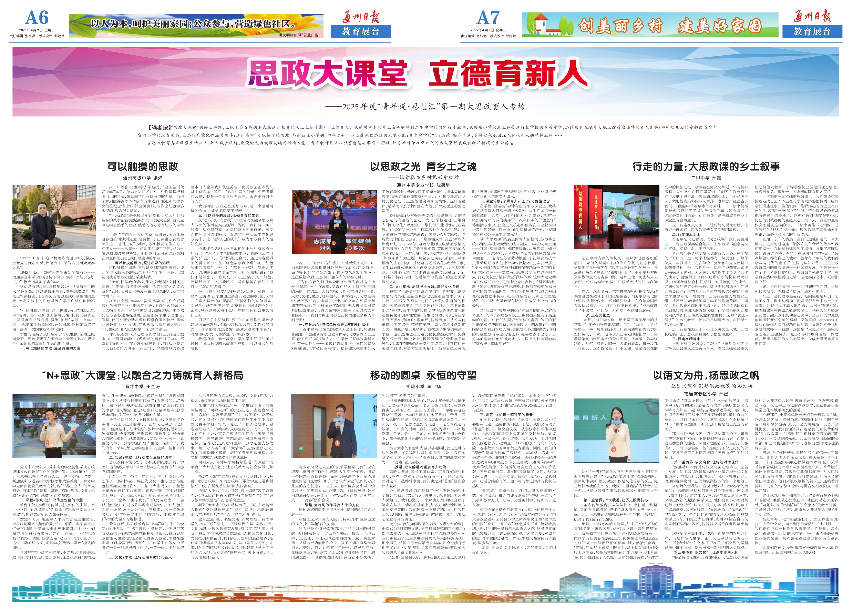853x616 pixels.
Task: Click subheading 二、实践+思政:让行动成为最好的课堂
Action: tap(140, 457)
